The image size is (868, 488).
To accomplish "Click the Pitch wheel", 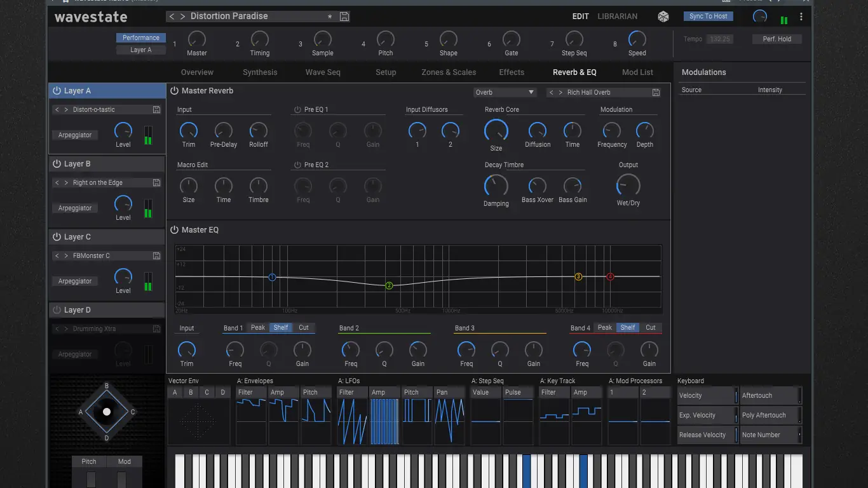I will (91, 480).
